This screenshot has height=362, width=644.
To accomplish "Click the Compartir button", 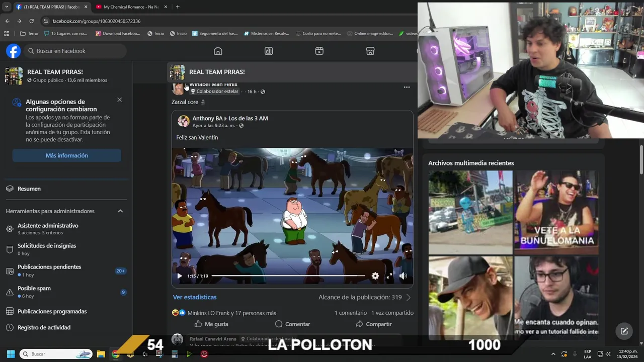I will coord(373,324).
